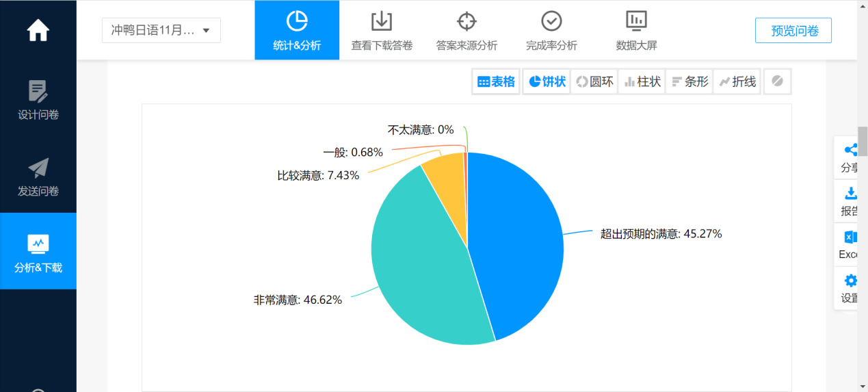
Task: Click label 不太满意: 0%
Action: pos(421,129)
